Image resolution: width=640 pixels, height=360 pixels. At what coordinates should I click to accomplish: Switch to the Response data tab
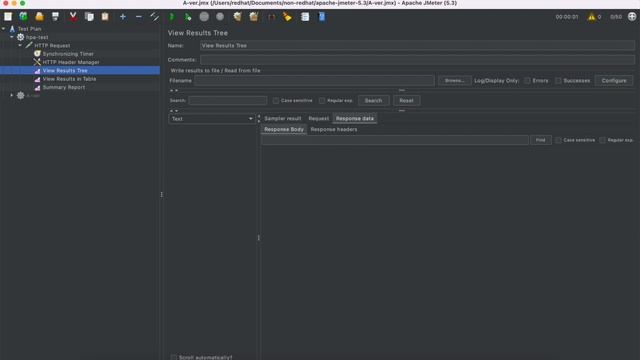click(x=355, y=118)
